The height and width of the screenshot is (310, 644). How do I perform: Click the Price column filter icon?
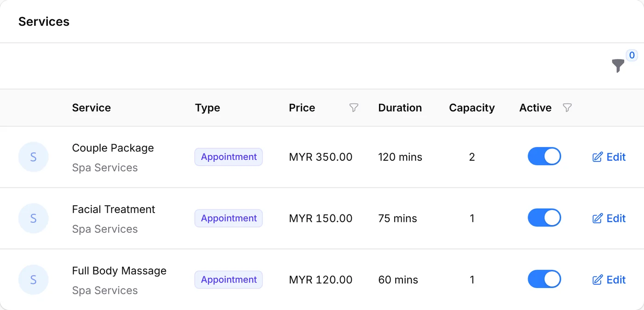click(x=354, y=107)
